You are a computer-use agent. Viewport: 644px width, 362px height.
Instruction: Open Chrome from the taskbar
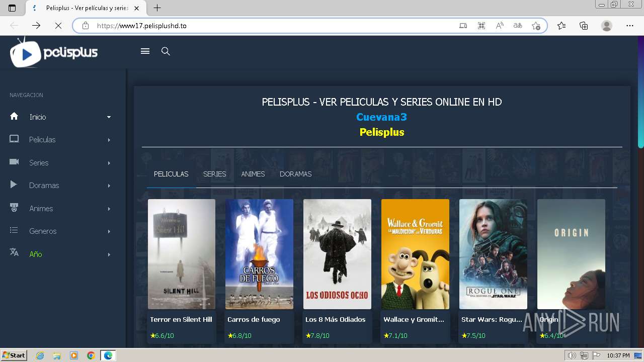[x=91, y=355]
